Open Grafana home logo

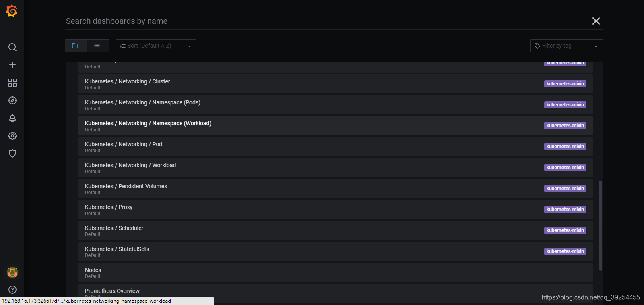click(12, 11)
